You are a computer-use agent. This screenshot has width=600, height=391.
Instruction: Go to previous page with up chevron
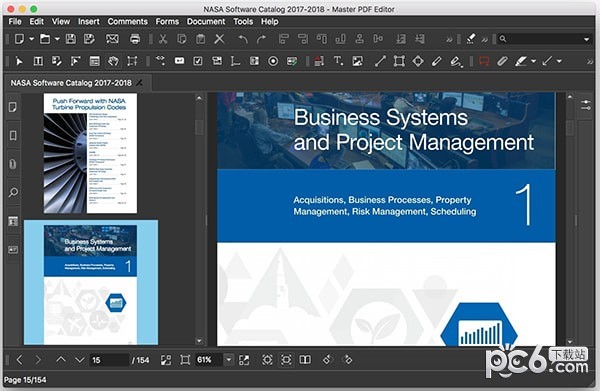click(x=61, y=360)
